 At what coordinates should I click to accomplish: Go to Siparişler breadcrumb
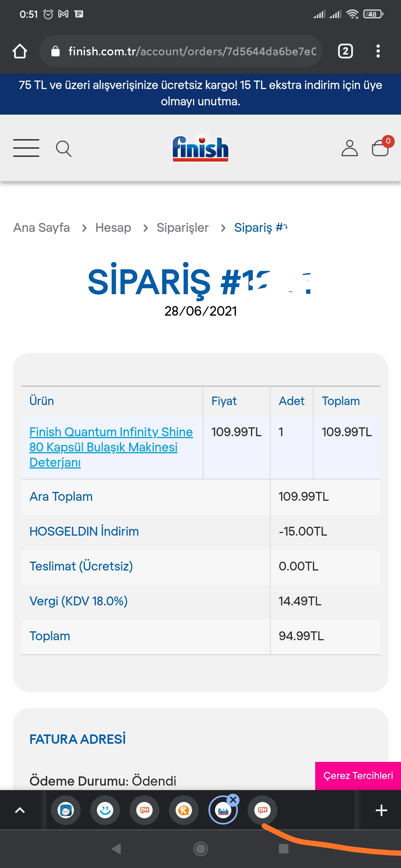tap(183, 227)
